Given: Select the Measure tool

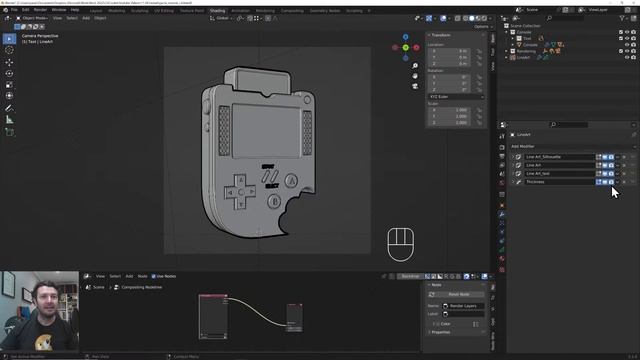Looking at the screenshot, I should 9,120.
